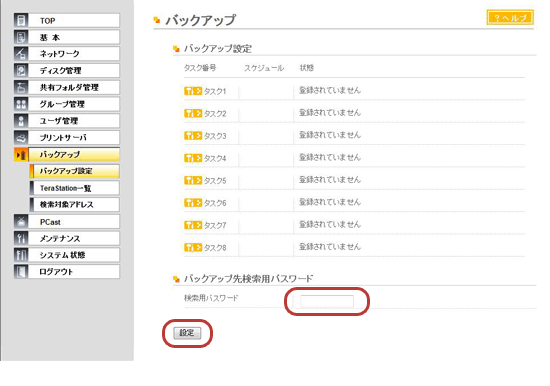Click the 共有フォルダ管理 folder icon
The height and width of the screenshot is (386, 550).
coord(21,87)
